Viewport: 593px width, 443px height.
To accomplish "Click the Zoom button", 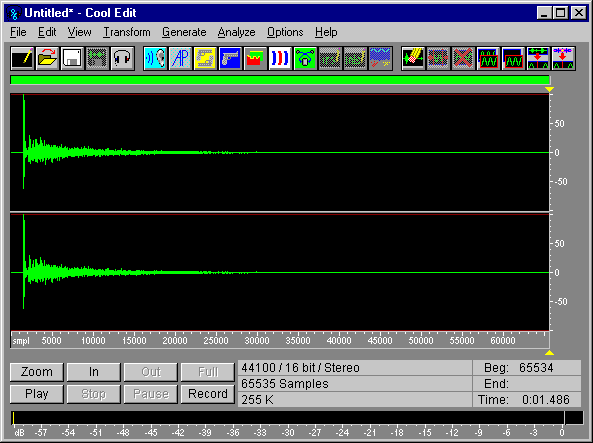I will tap(37, 372).
